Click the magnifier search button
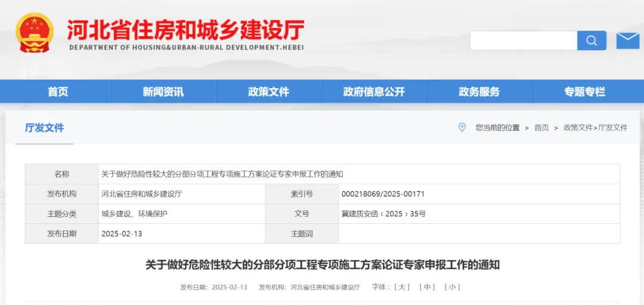Image resolution: width=644 pixels, height=305 pixels. click(x=592, y=41)
